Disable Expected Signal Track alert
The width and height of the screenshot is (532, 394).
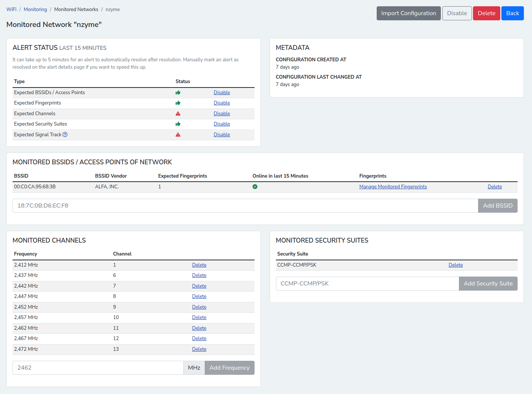click(x=222, y=135)
